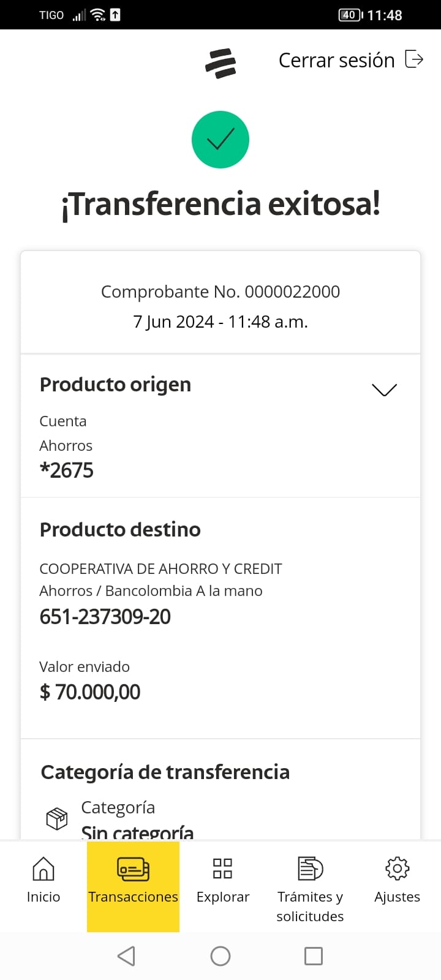The image size is (441, 980).
Task: Tap the Transacciones card icon
Action: 133,869
